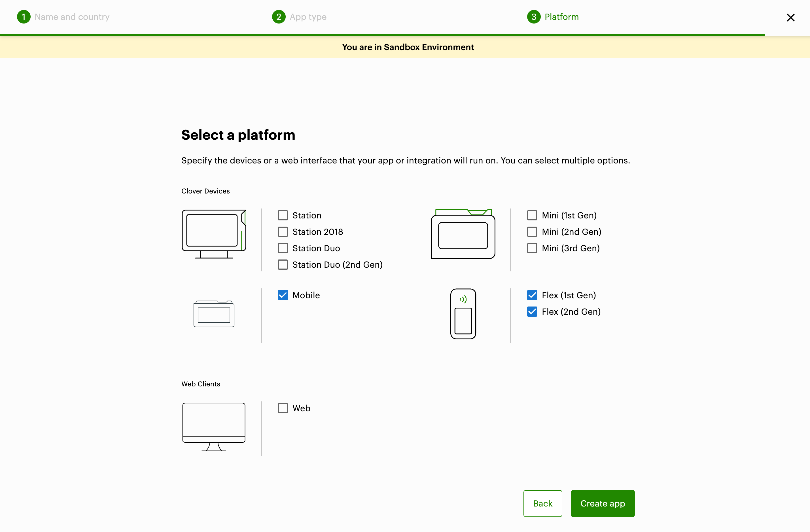The height and width of the screenshot is (532, 810).
Task: Click the Clover Flex device icon
Action: coord(463,314)
